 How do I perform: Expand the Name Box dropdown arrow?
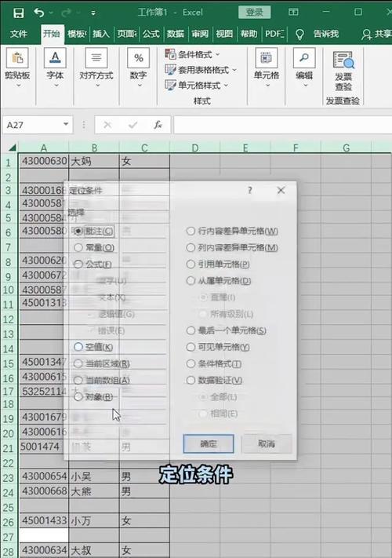[x=66, y=124]
